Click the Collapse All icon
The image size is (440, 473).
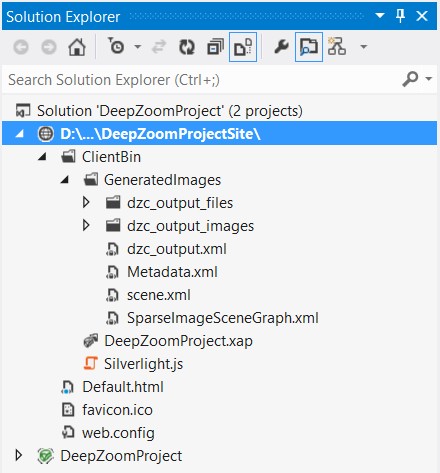click(x=215, y=47)
